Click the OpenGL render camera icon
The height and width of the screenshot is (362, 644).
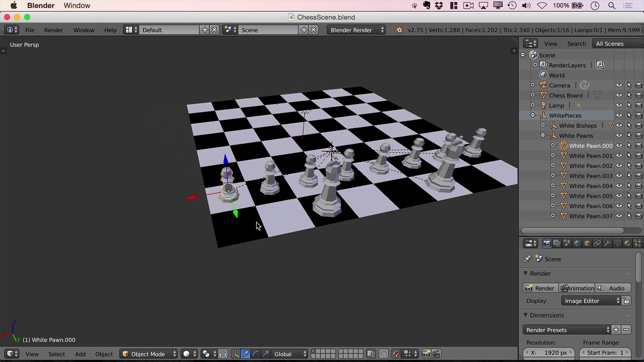tap(426, 354)
